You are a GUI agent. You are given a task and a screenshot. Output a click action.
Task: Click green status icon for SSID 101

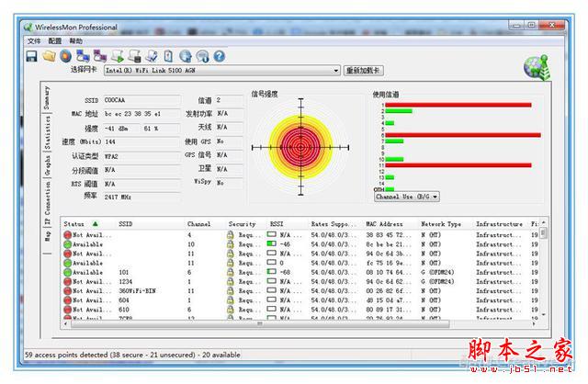(67, 272)
